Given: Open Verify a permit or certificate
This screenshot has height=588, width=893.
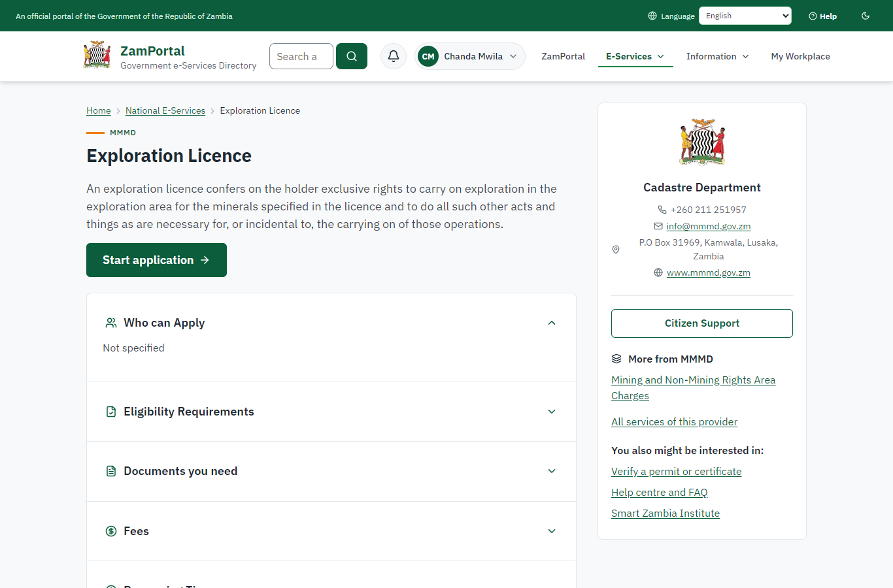Looking at the screenshot, I should 676,472.
